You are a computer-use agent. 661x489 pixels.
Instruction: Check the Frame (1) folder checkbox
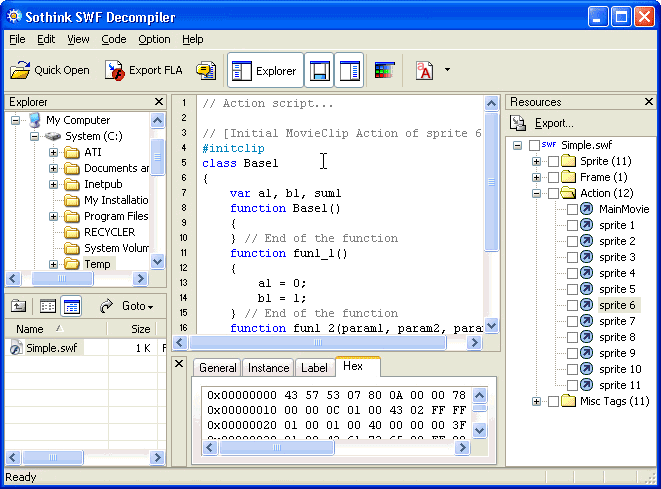(554, 177)
